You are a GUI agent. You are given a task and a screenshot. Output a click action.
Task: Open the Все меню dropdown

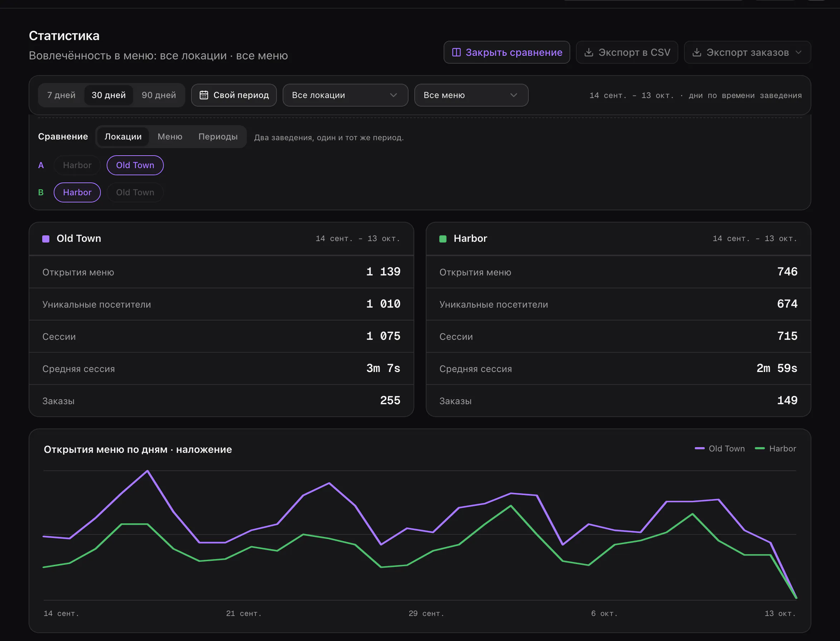[471, 95]
